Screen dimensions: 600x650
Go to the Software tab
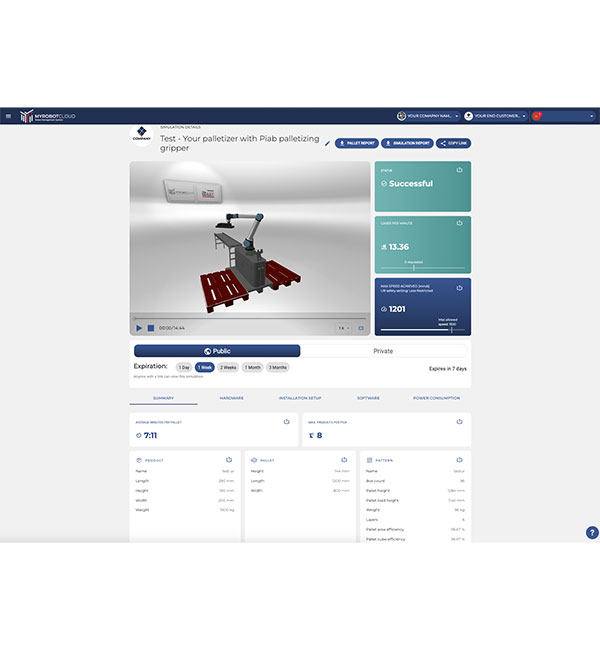pyautogui.click(x=368, y=398)
